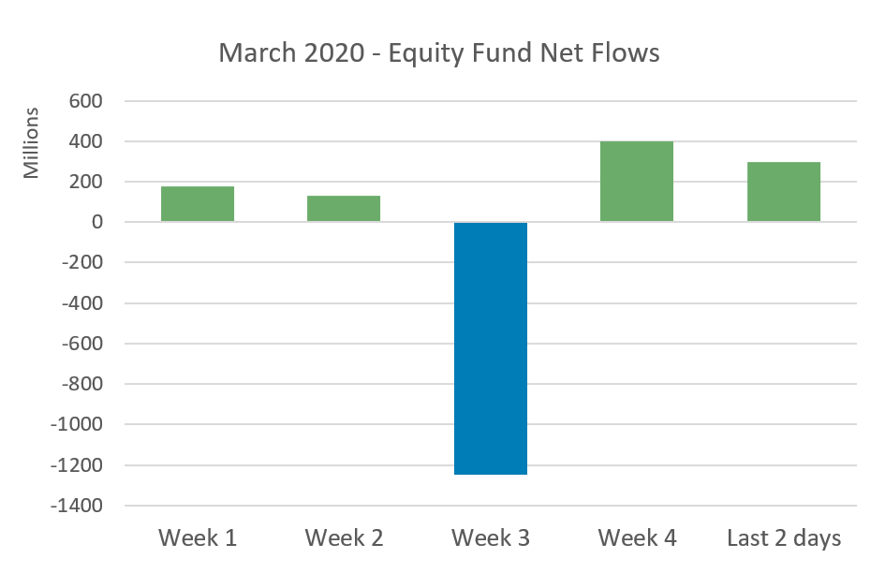Select the 'Millions' vertical axis label

coord(33,143)
